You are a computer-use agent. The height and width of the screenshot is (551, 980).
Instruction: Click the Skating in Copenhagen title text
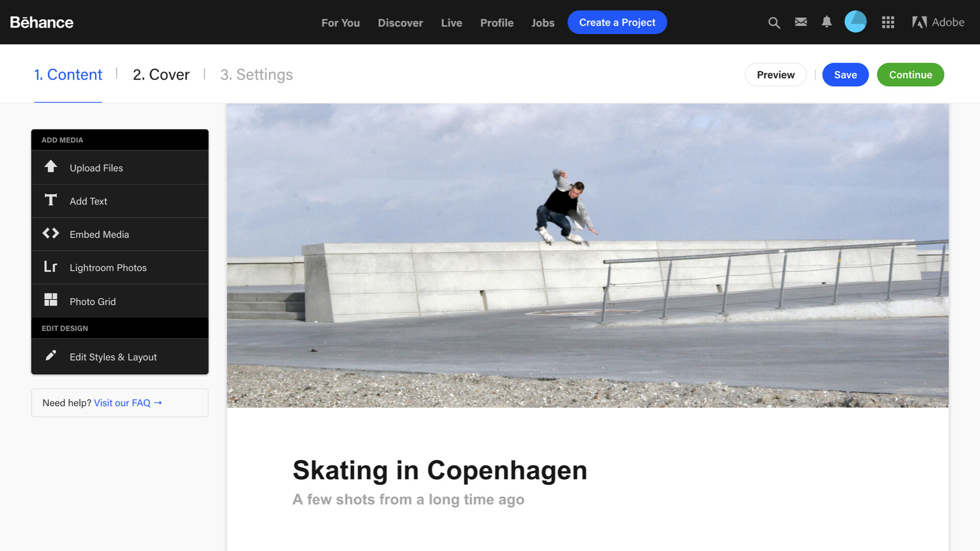[x=440, y=470]
